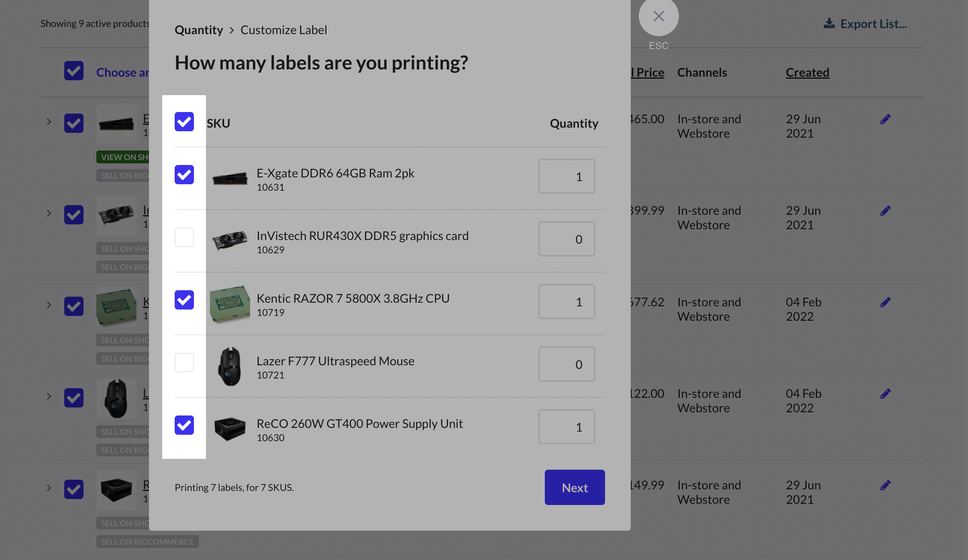This screenshot has width=968, height=560.
Task: Check the Lazer F777 Ultraspeed Mouse checkbox
Action: coord(184,362)
